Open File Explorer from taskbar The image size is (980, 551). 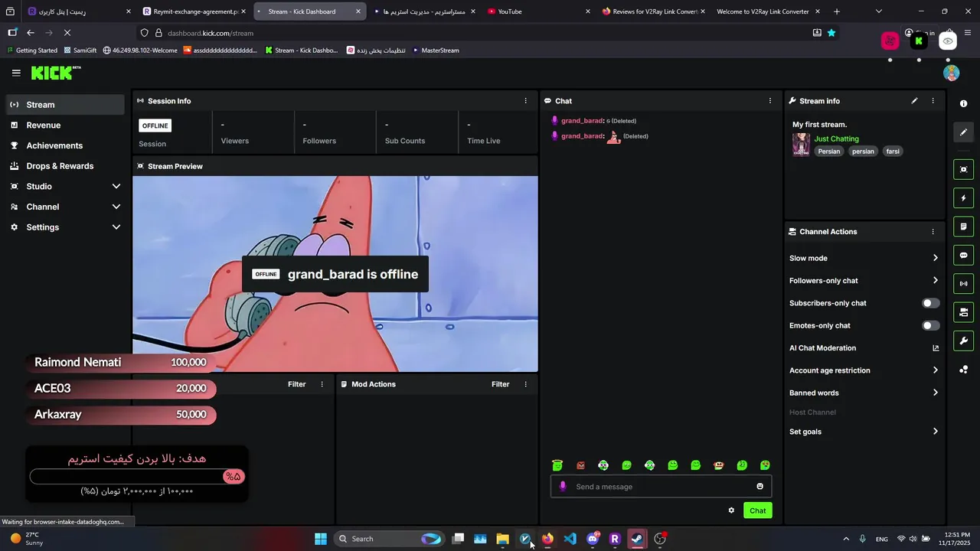click(x=502, y=539)
